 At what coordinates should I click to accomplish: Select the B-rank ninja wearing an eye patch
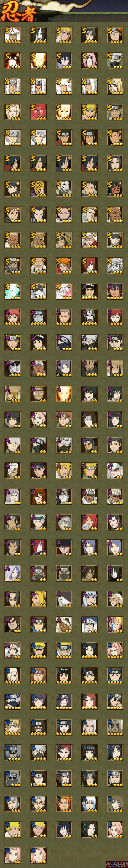[x=115, y=701]
